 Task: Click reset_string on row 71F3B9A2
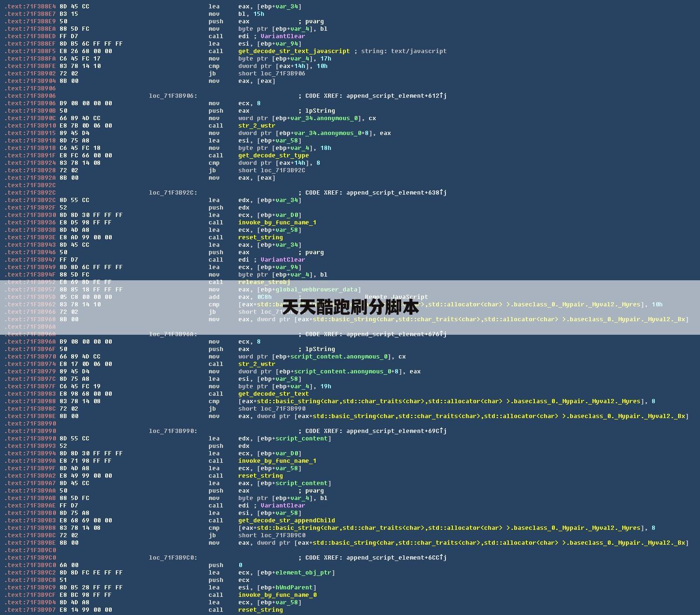(x=260, y=476)
